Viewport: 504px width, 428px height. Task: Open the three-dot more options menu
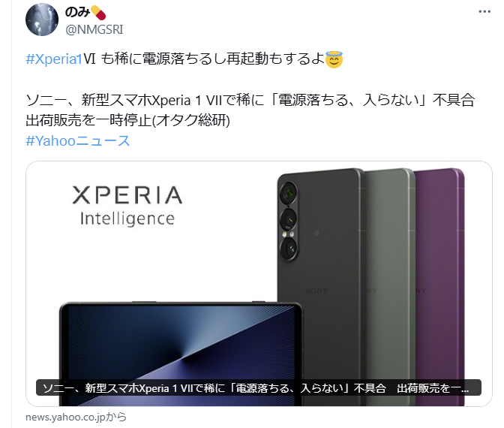click(484, 11)
